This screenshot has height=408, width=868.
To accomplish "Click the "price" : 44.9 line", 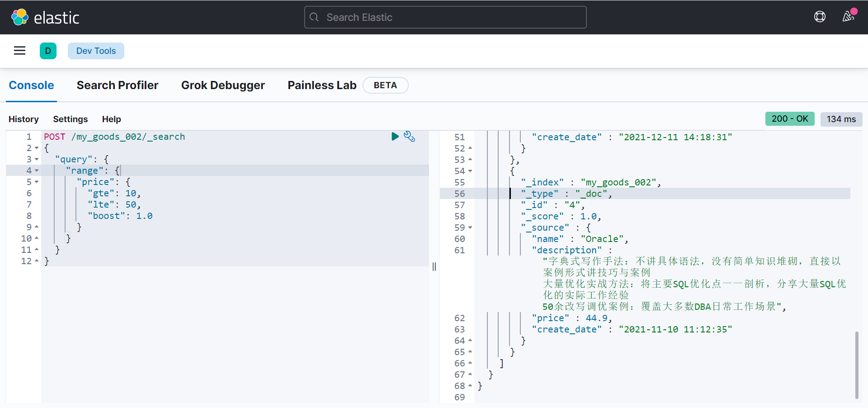I will [572, 318].
